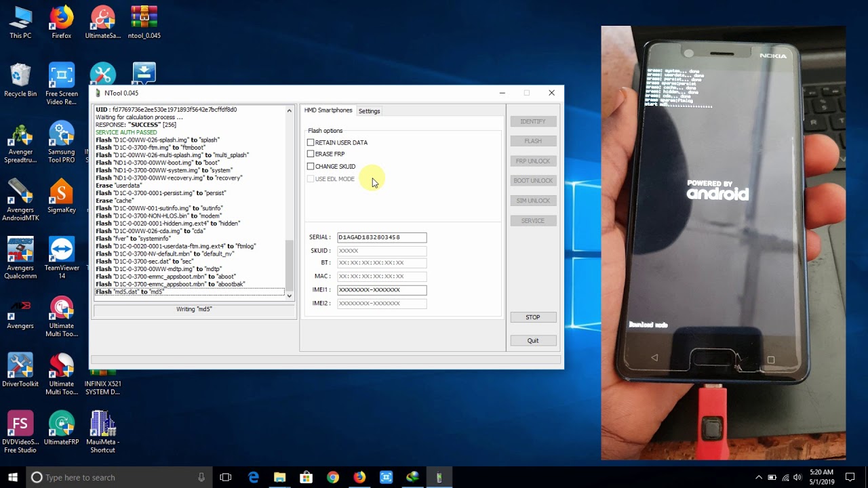Click the SERVICE button
This screenshot has height=488, width=868.
coord(533,220)
